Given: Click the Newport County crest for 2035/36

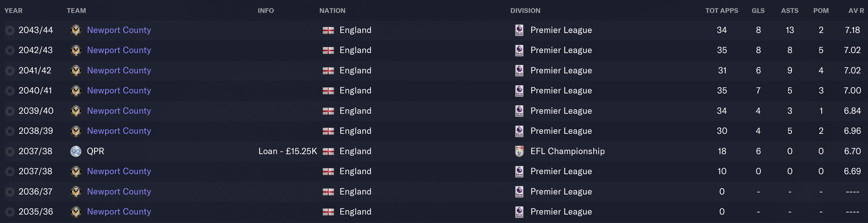Looking at the screenshot, I should [76, 212].
